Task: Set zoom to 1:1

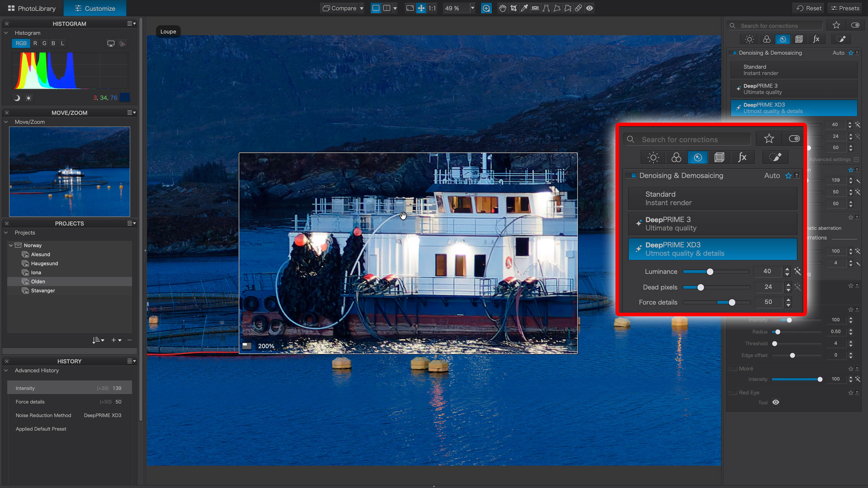Action: click(432, 8)
